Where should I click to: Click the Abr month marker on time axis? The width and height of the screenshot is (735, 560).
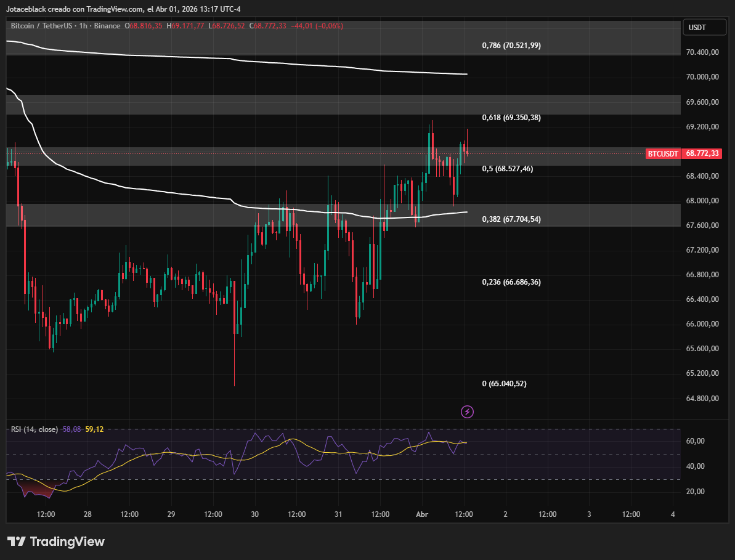422,514
